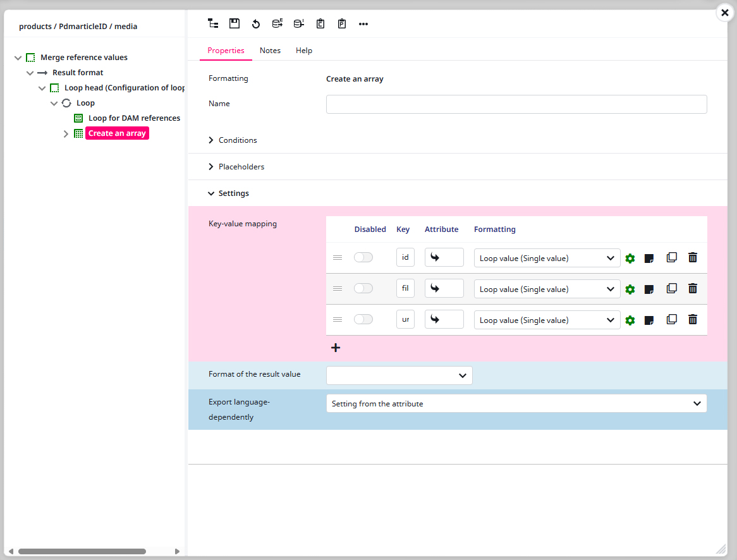737x560 pixels.
Task: Click the drag handle of fil row
Action: pos(338,289)
